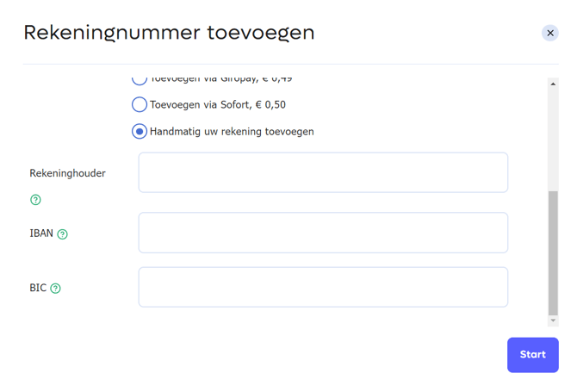Image resolution: width=577 pixels, height=392 pixels.
Task: Click the 'Handmatig uw rekening toevoegen' label text
Action: click(x=232, y=132)
